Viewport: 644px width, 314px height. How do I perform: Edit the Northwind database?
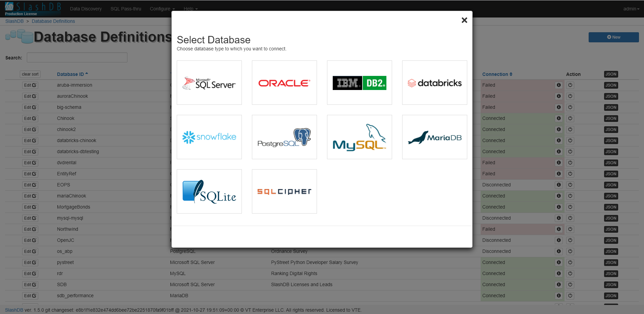click(30, 229)
